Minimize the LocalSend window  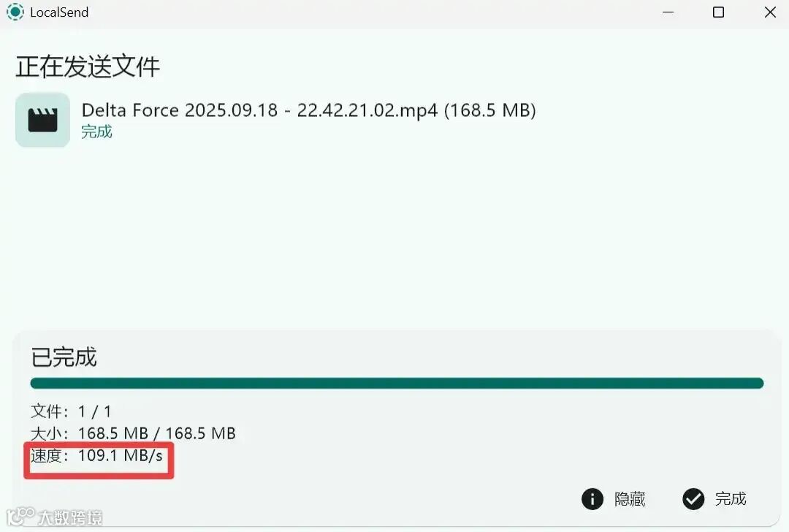click(668, 12)
